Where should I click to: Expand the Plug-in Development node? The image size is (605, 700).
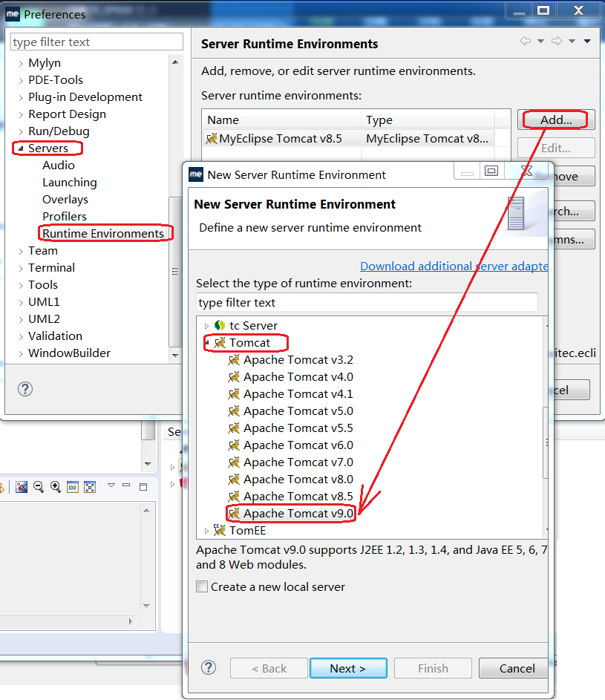(21, 97)
